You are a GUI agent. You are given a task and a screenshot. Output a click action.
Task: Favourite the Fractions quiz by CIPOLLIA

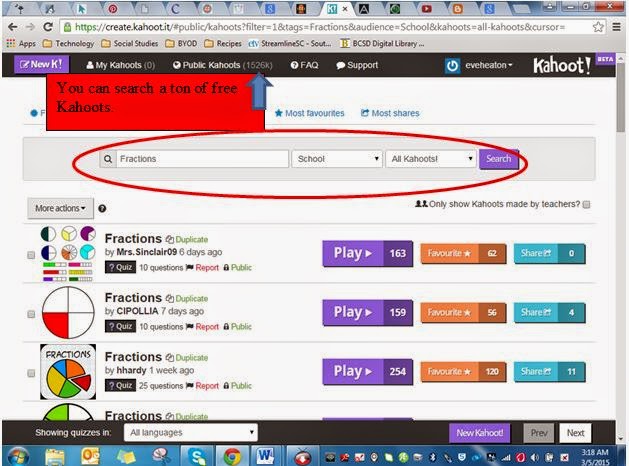(x=463, y=312)
